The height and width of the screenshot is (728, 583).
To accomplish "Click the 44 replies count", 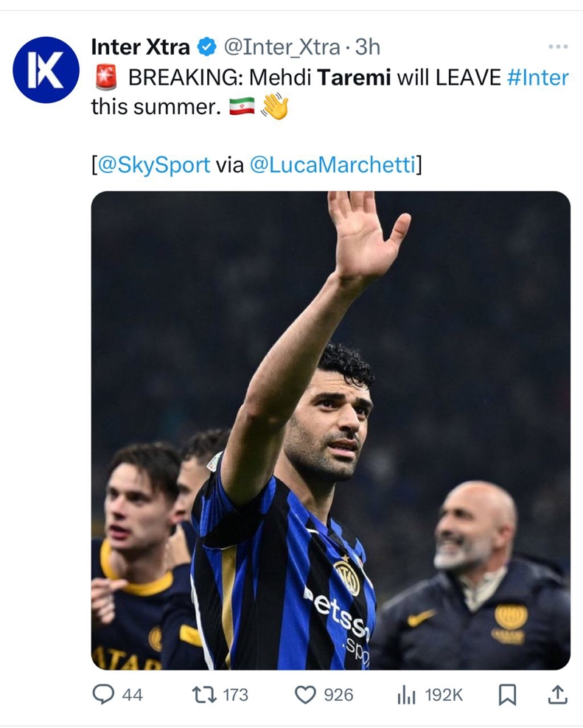I will (x=131, y=694).
